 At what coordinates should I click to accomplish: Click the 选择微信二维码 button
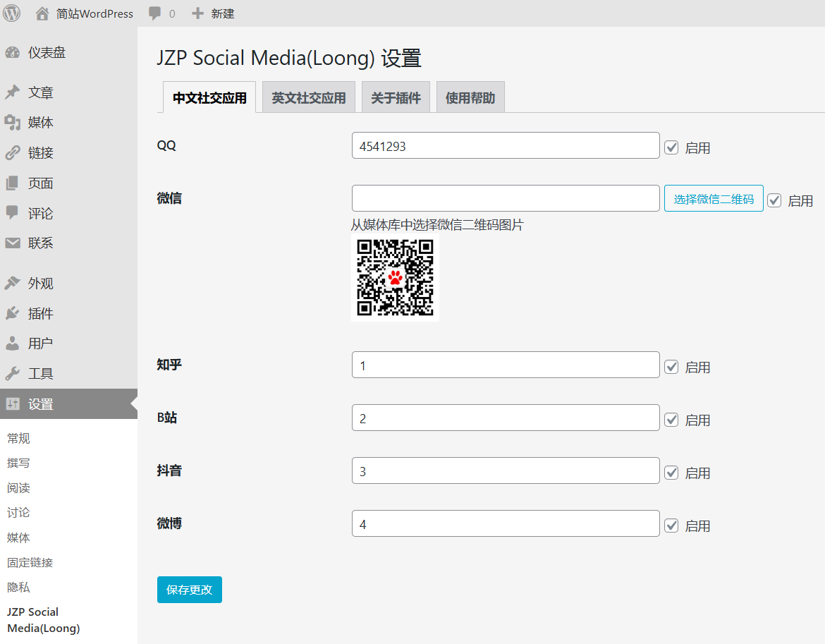tap(714, 199)
